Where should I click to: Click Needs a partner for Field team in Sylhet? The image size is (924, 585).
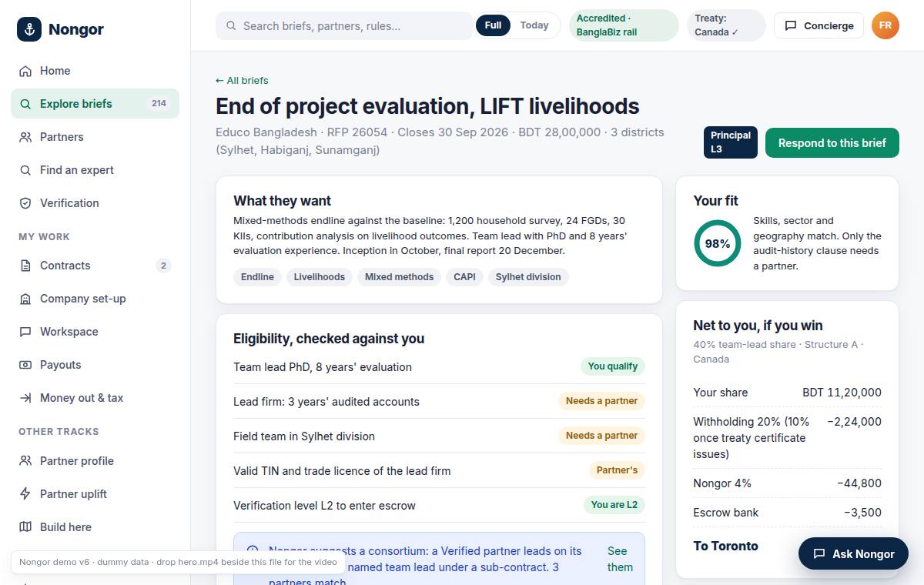tap(601, 436)
